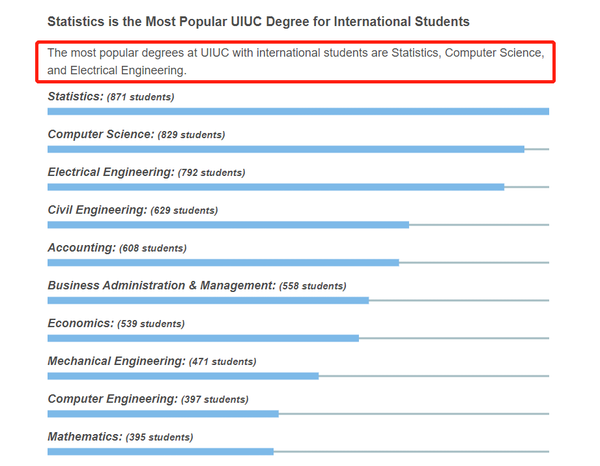Select the Computer Engineering 397 students label
The width and height of the screenshot is (600, 466).
[x=148, y=399]
